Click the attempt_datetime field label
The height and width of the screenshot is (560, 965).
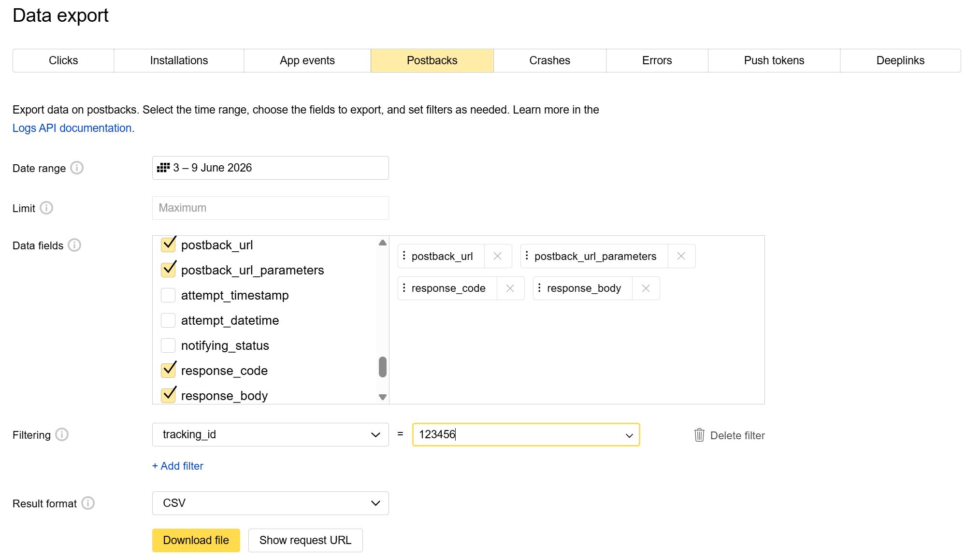pyautogui.click(x=230, y=320)
